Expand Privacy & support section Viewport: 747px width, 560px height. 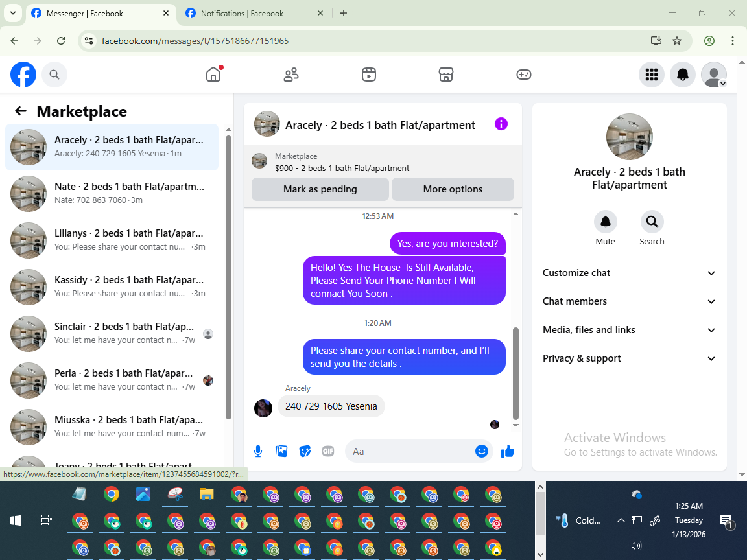[x=630, y=358]
